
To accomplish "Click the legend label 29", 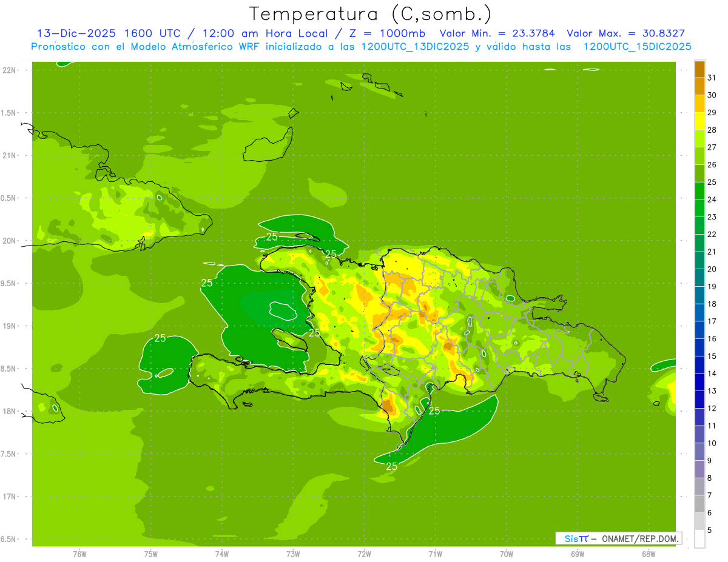I will pyautogui.click(x=712, y=113).
